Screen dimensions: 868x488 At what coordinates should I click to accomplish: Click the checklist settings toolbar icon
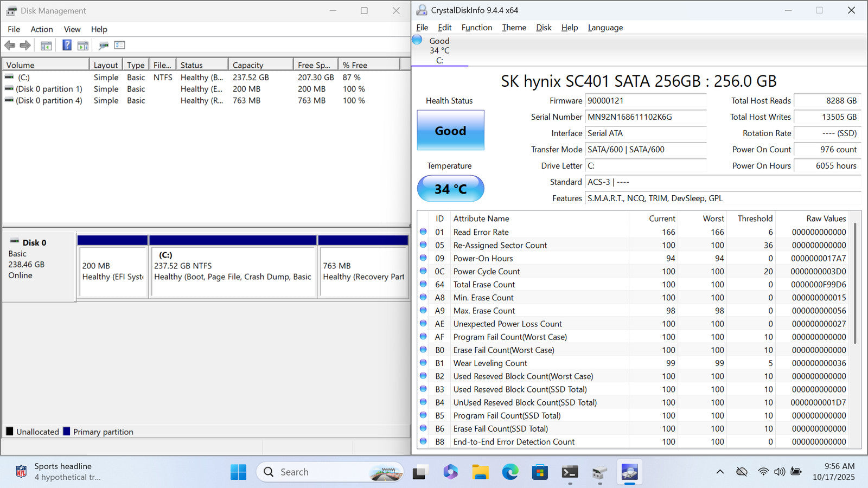pos(119,46)
